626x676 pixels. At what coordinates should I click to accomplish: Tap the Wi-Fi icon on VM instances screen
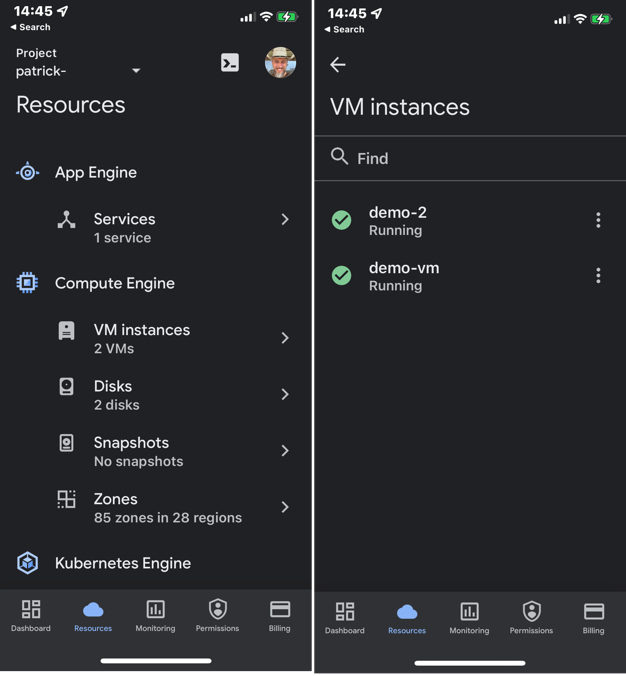click(580, 19)
